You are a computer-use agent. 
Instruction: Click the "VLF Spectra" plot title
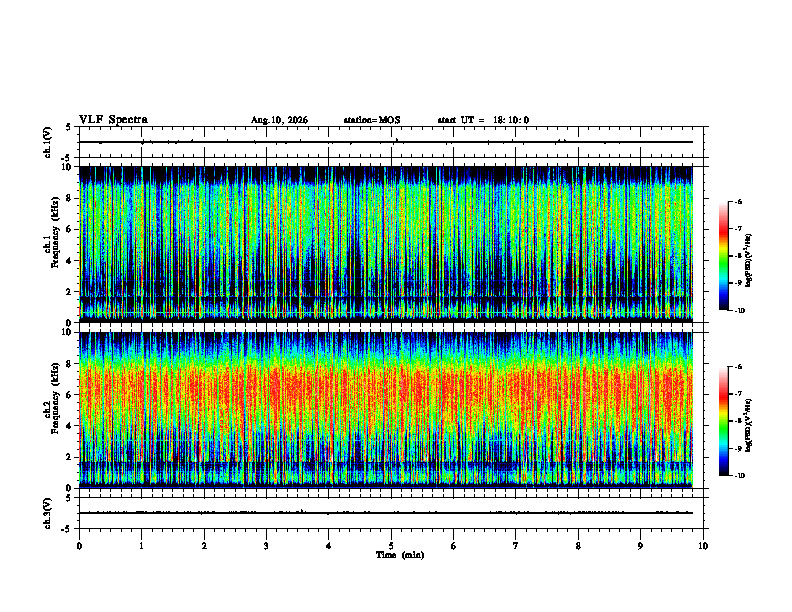(113, 120)
